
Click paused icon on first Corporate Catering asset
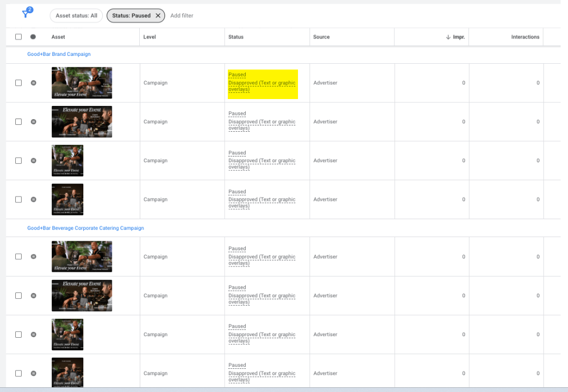(33, 257)
